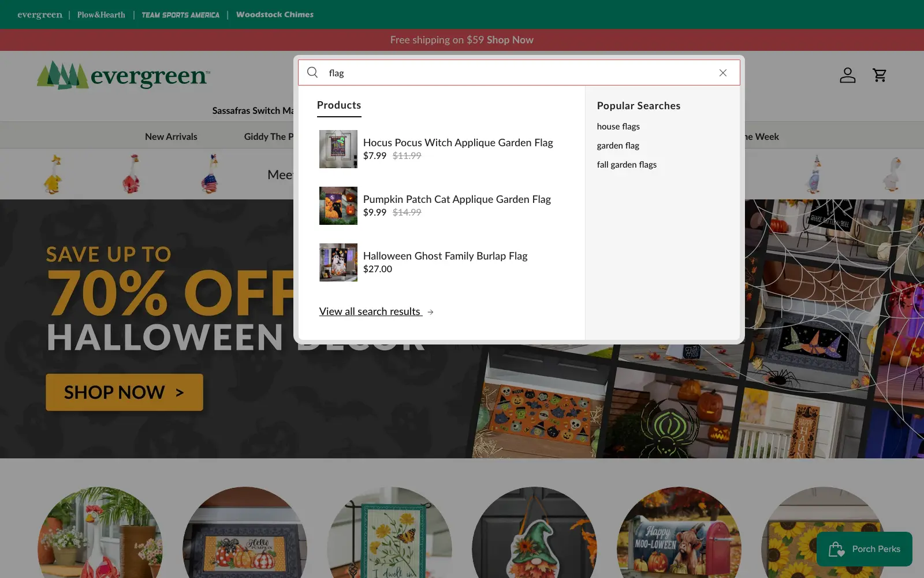Image resolution: width=924 pixels, height=578 pixels.
Task: Click the arrow after View all search results
Action: (430, 312)
